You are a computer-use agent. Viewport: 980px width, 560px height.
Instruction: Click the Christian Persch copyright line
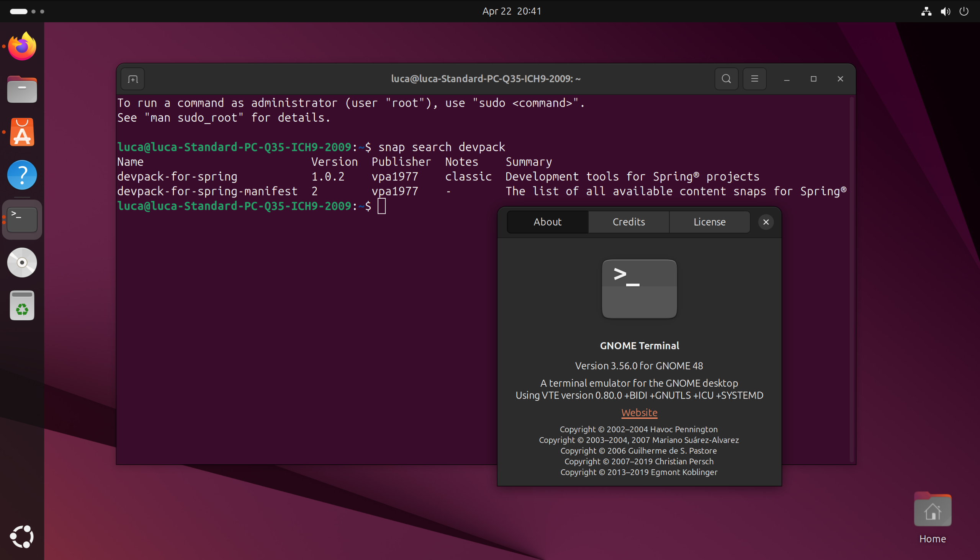click(x=639, y=461)
